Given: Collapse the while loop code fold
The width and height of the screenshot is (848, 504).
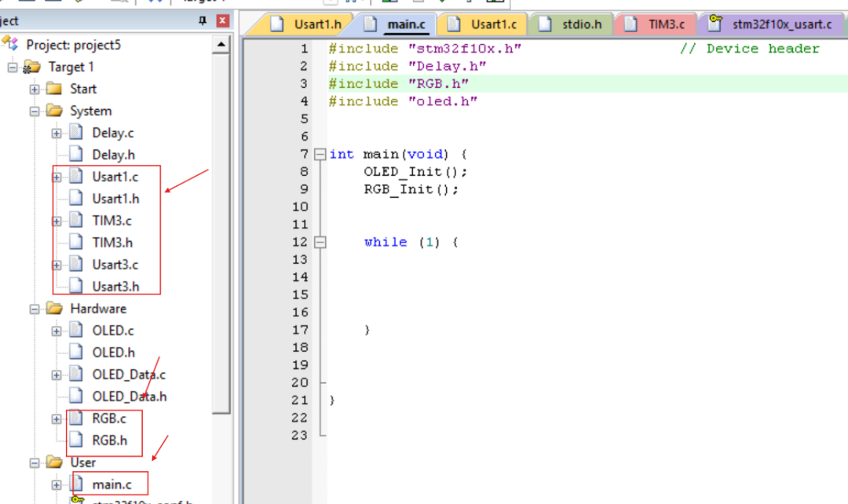Looking at the screenshot, I should pos(320,243).
